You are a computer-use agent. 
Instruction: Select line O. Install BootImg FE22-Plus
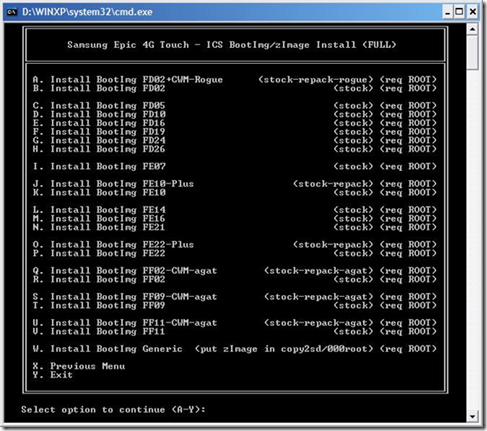coord(113,244)
